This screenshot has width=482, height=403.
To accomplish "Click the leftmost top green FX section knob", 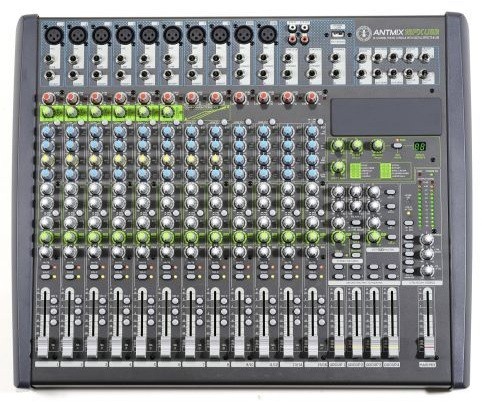I will pos(337,145).
